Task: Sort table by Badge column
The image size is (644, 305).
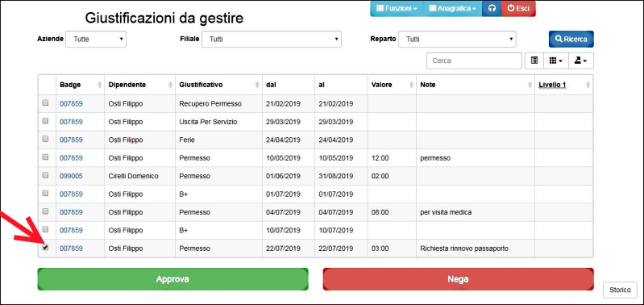Action: pyautogui.click(x=80, y=85)
